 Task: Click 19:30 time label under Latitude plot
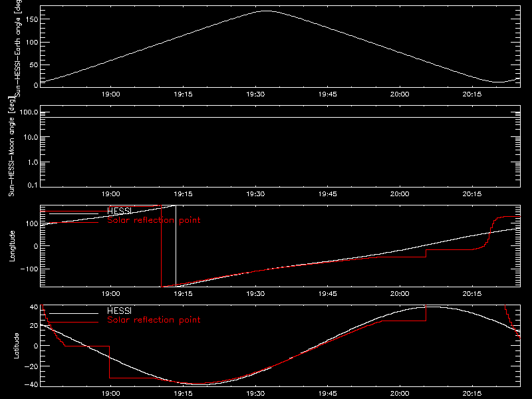255,394
